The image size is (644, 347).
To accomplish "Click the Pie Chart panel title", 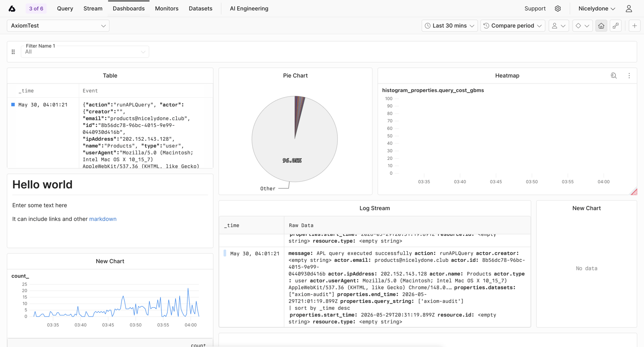I will click(295, 75).
